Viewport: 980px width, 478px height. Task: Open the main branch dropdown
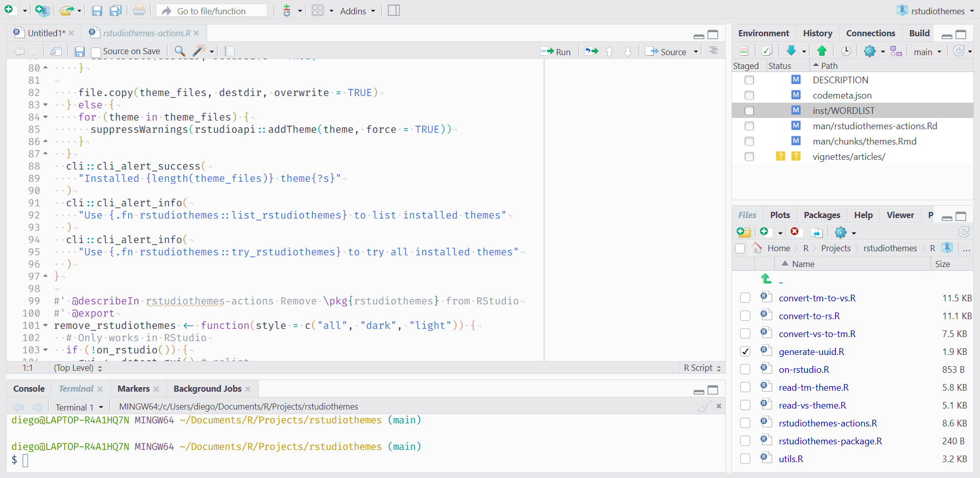click(927, 52)
